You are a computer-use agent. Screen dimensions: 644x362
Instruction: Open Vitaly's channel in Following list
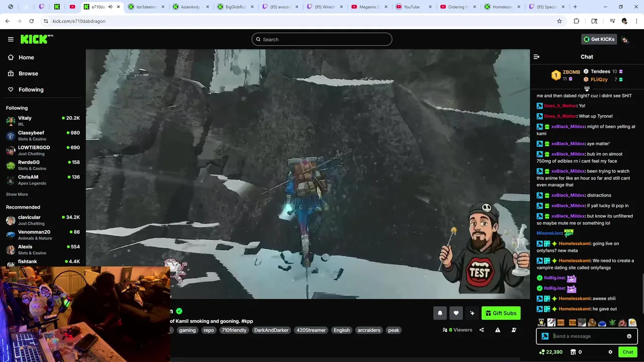tap(43, 121)
